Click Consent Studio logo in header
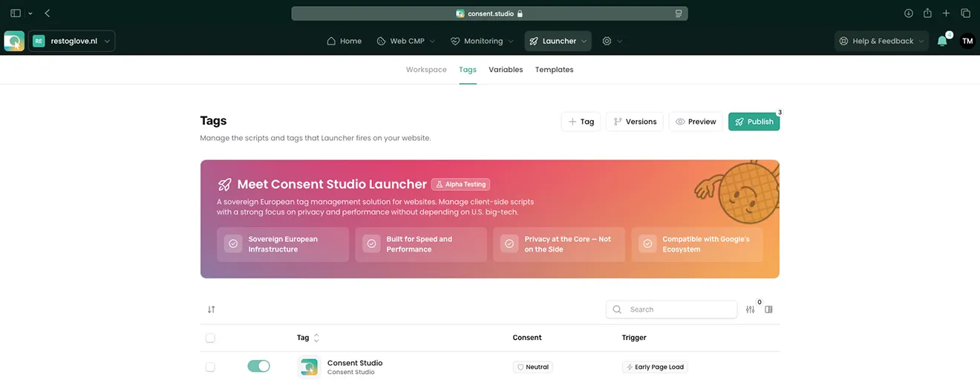The width and height of the screenshot is (980, 380). coord(14,41)
